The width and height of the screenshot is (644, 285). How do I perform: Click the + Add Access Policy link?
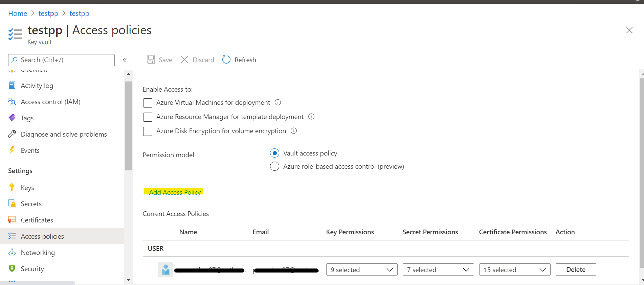pos(173,192)
